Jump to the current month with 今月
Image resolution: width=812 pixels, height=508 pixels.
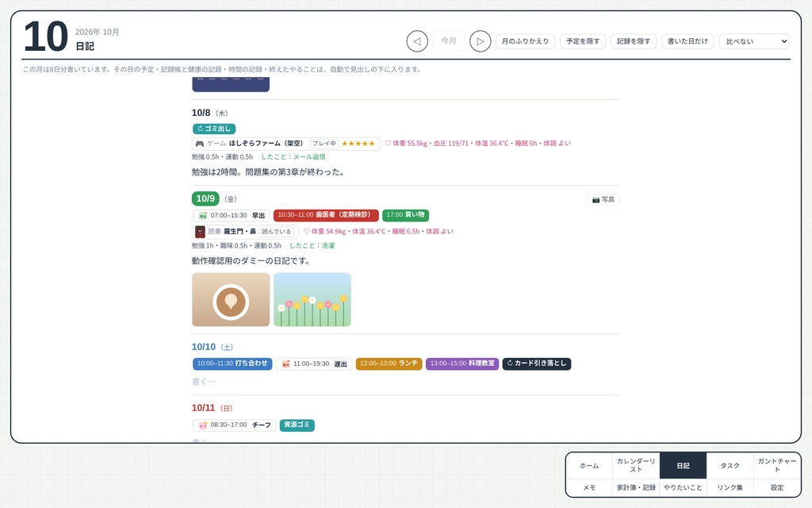point(449,41)
